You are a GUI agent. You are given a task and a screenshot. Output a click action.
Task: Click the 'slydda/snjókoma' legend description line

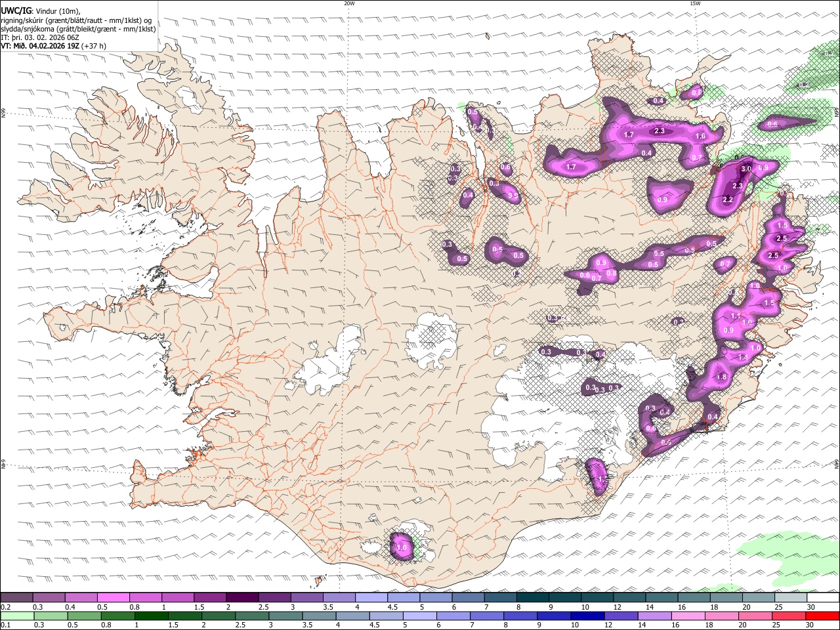[78, 29]
